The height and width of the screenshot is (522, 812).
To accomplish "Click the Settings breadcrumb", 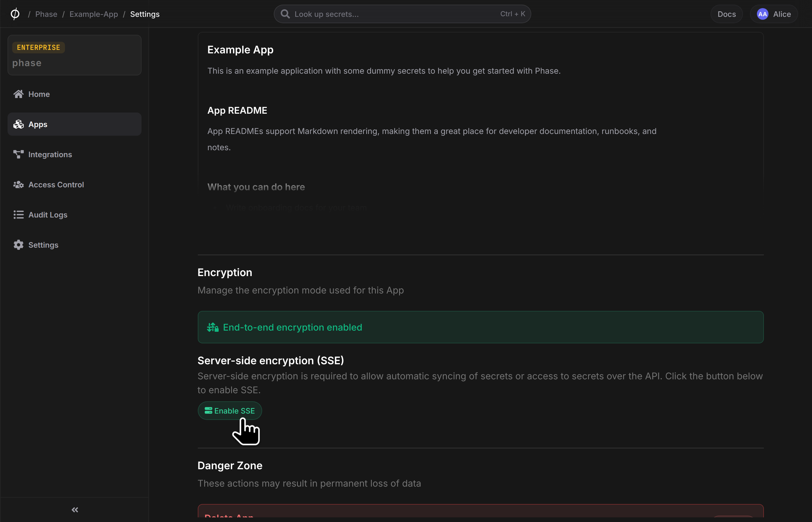I will tap(145, 14).
